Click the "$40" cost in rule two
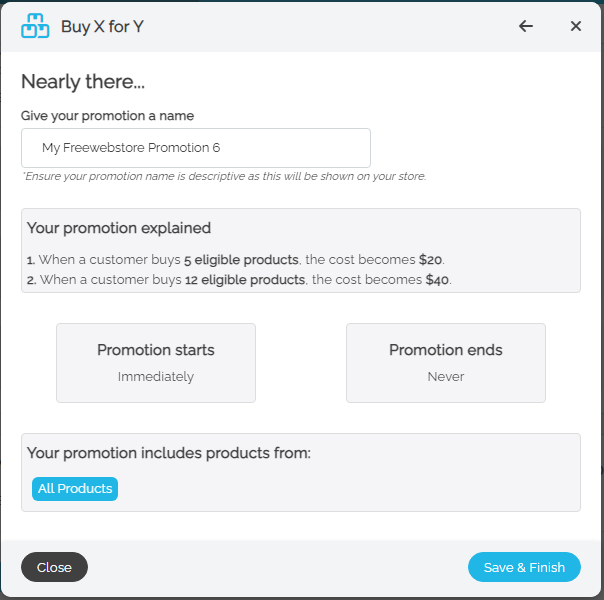 point(437,280)
